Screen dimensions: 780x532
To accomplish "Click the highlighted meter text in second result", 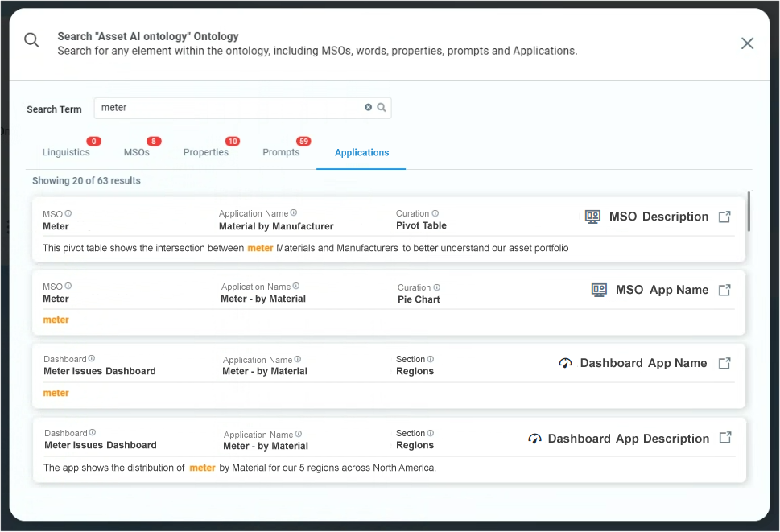I will point(56,320).
